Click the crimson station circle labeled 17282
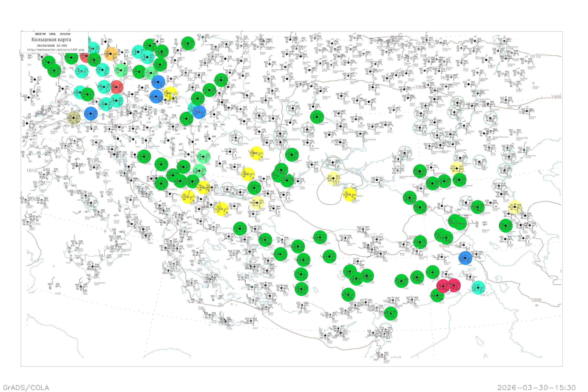 [443, 286]
